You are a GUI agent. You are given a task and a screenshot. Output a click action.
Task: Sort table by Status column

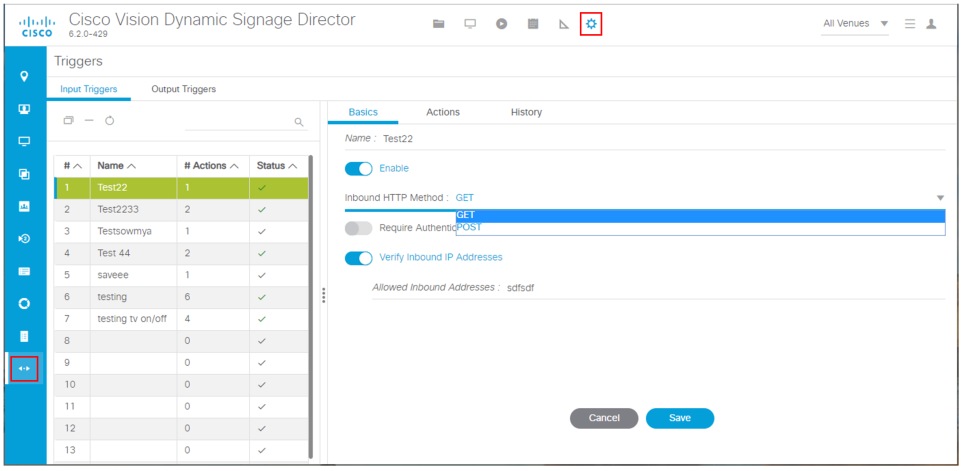click(x=277, y=166)
